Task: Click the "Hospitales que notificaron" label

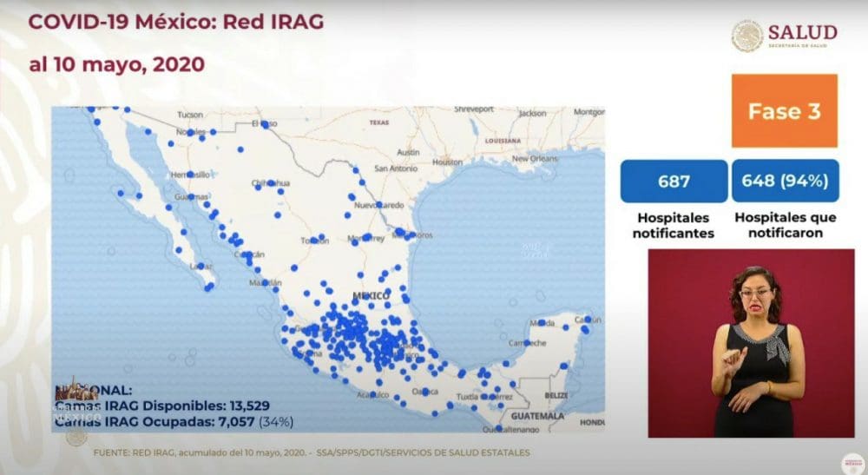Action: pyautogui.click(x=785, y=225)
